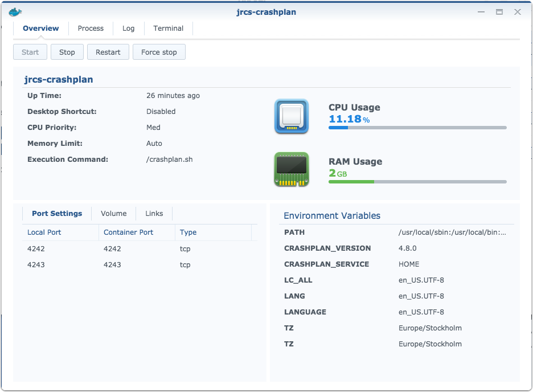
Task: Click the 11.18% CPU usage value
Action: (349, 119)
